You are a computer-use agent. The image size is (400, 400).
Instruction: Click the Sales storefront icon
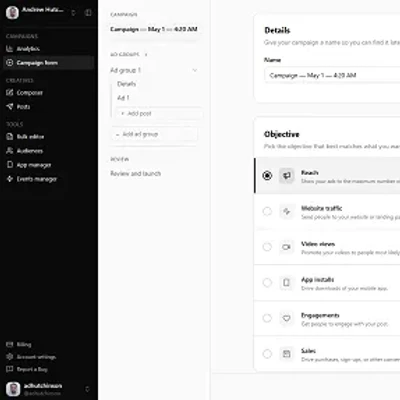[x=286, y=354]
